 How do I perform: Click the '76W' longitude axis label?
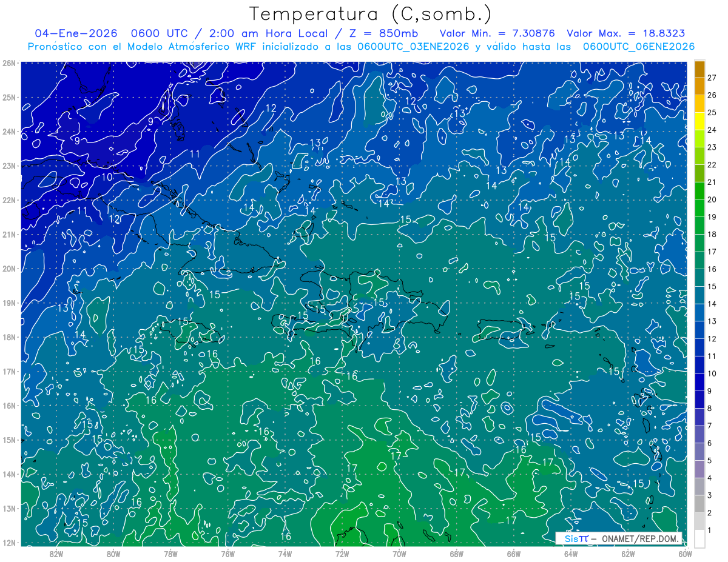tap(227, 554)
